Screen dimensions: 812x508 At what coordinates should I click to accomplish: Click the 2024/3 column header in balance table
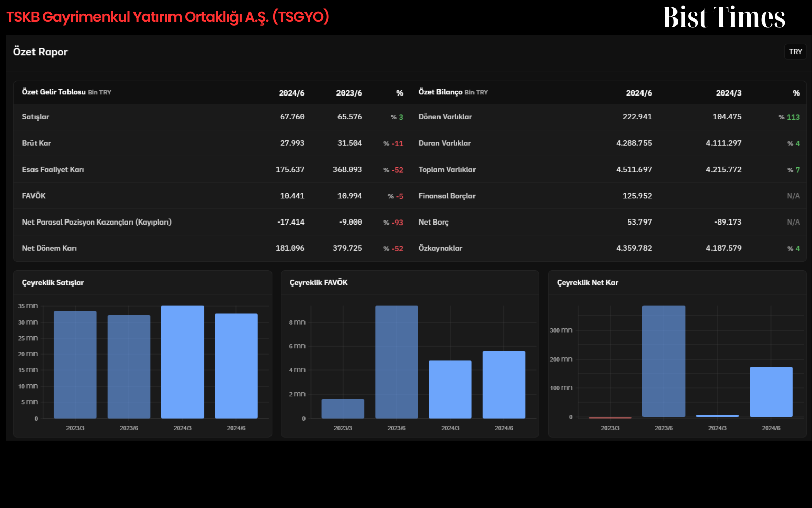click(x=729, y=93)
